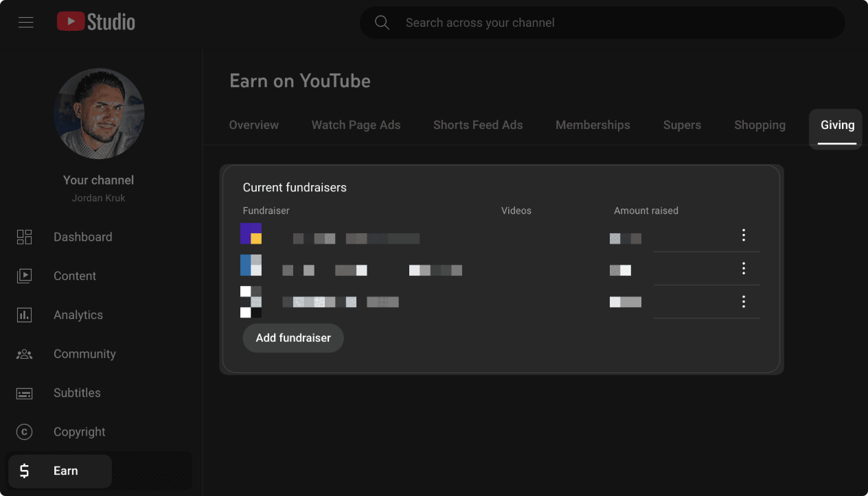Click the Content video icon
Image resolution: width=868 pixels, height=496 pixels.
24,276
